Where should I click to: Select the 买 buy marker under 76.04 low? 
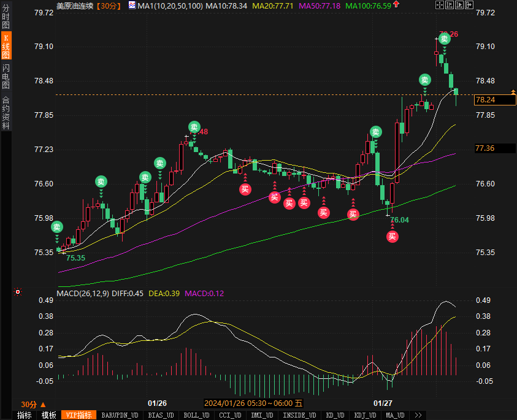click(393, 236)
